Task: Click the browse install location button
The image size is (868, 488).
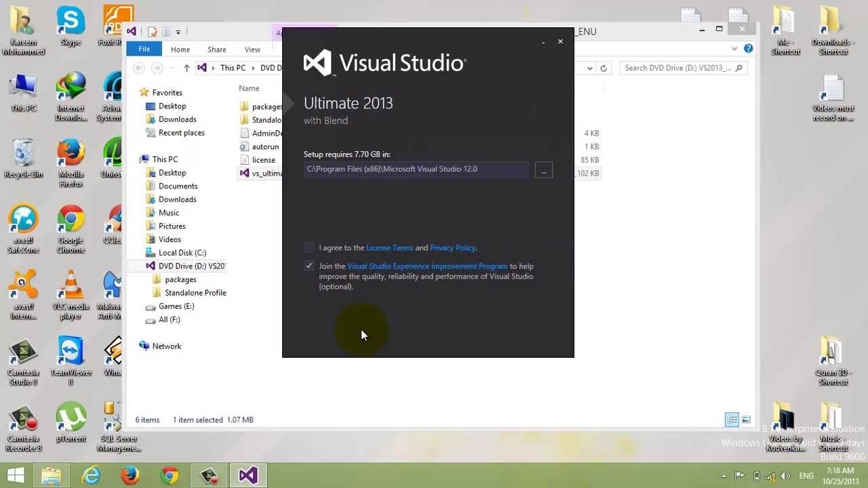Action: pyautogui.click(x=543, y=169)
